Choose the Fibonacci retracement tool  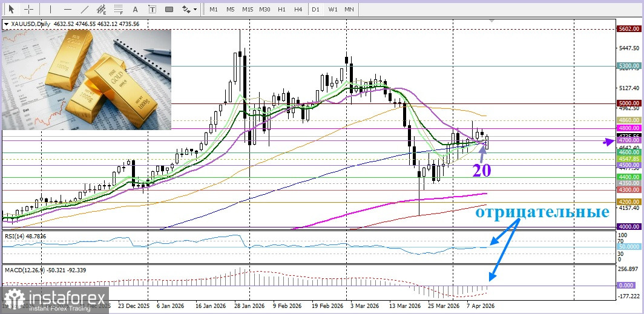tap(119, 9)
